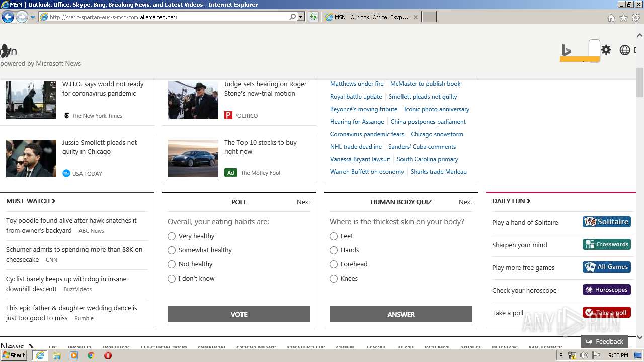The width and height of the screenshot is (644, 362).
Task: Open the media player taskbar icon
Action: (x=74, y=355)
